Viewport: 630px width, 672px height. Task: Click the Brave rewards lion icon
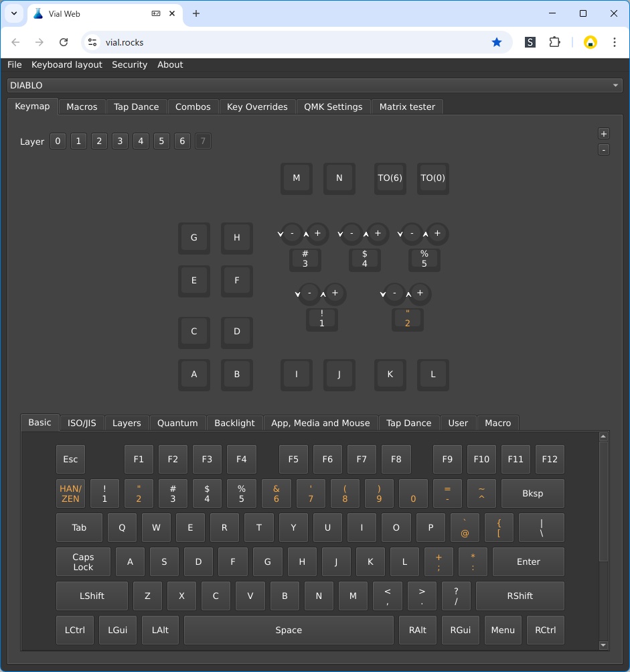(590, 42)
